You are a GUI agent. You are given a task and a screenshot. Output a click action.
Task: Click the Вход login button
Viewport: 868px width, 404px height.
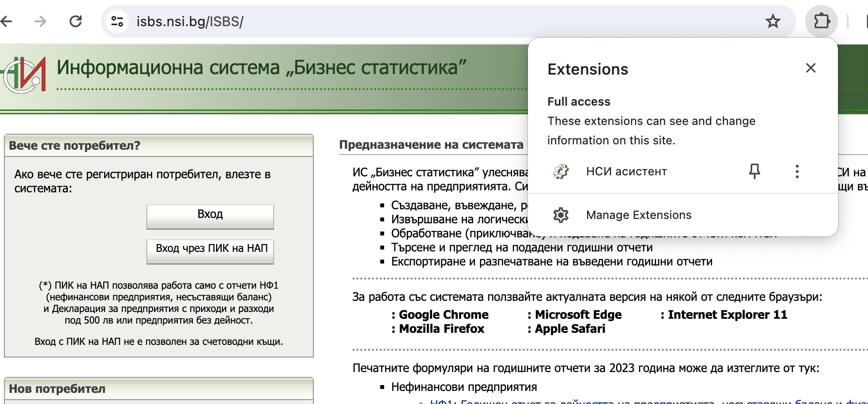coord(210,217)
